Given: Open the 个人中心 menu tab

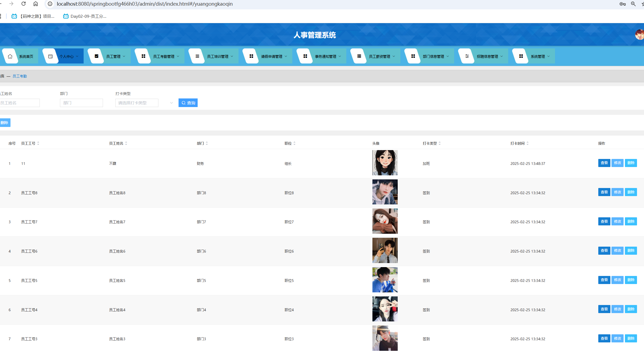Looking at the screenshot, I should (66, 56).
